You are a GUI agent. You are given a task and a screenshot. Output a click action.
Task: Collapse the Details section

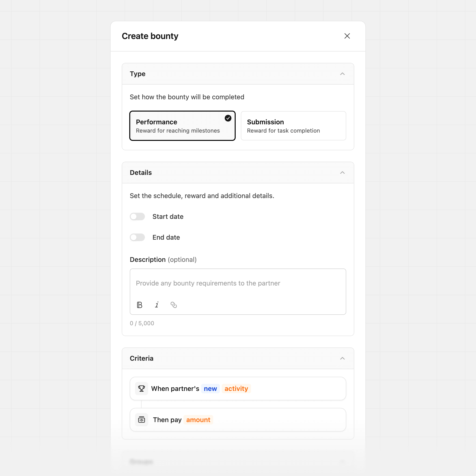pos(342,173)
